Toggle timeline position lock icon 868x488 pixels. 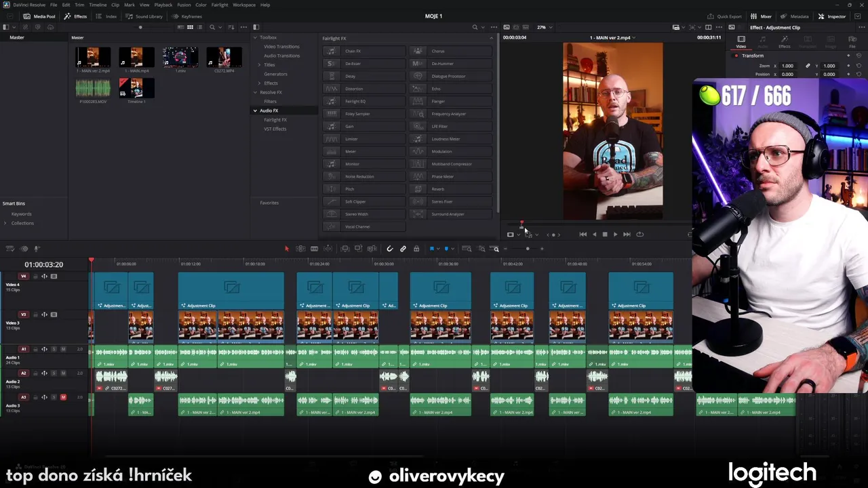tap(416, 249)
